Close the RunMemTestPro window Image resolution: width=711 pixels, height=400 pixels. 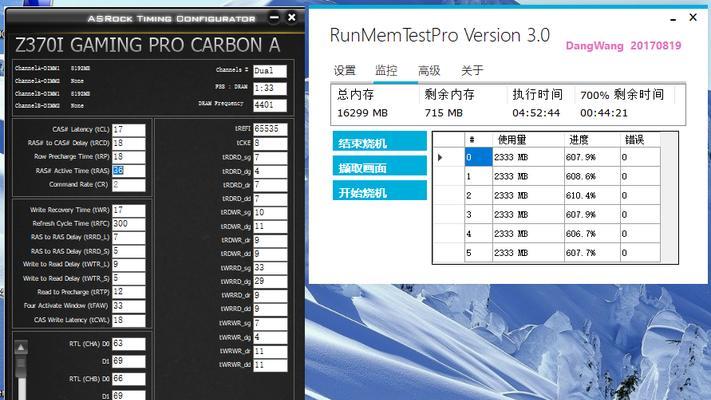(x=693, y=17)
